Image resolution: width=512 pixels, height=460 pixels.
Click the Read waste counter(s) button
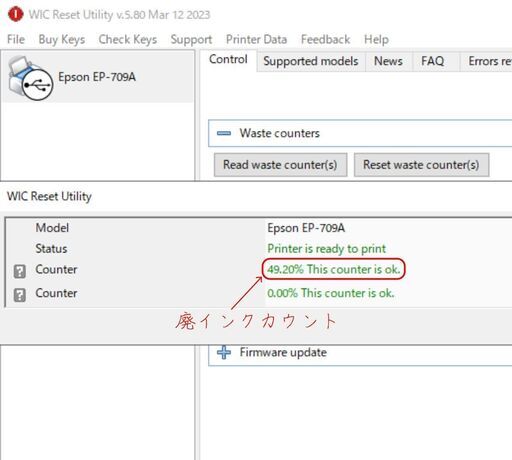coord(280,165)
